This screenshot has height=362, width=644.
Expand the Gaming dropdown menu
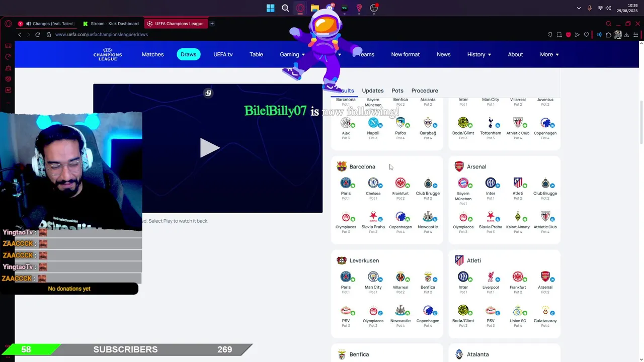pyautogui.click(x=292, y=54)
